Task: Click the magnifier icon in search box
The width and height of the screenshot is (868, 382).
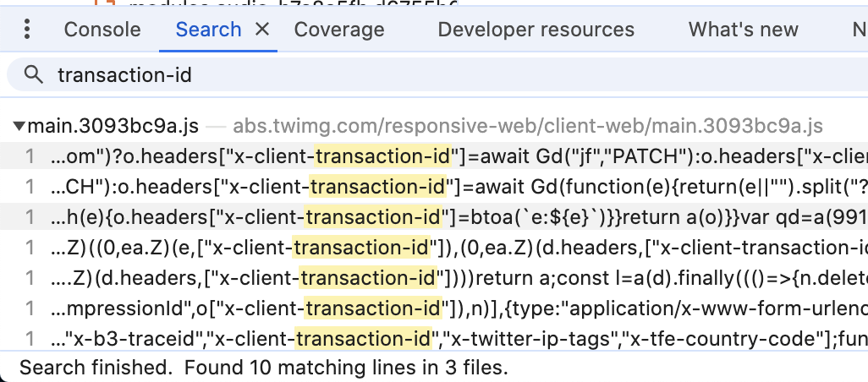Action: click(x=34, y=75)
